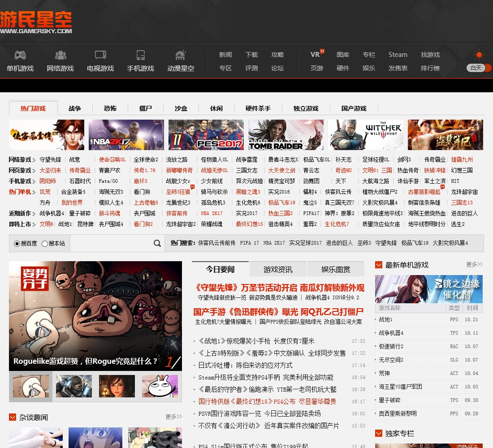Open the 网络游戏 users icon
493x448 pixels.
[x=61, y=56]
